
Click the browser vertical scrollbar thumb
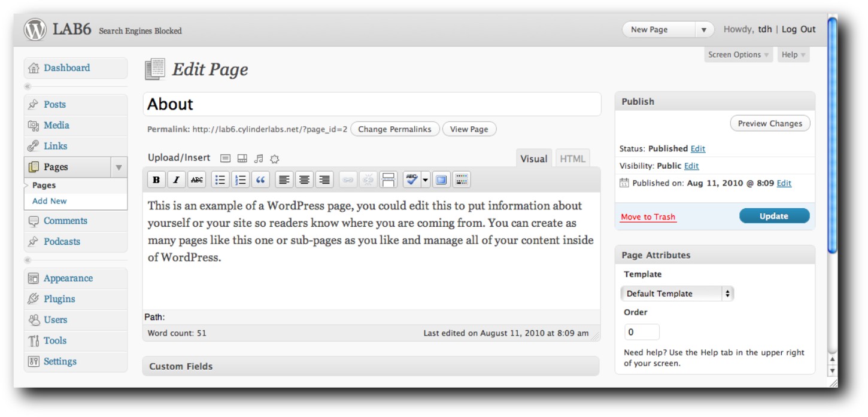(x=831, y=135)
